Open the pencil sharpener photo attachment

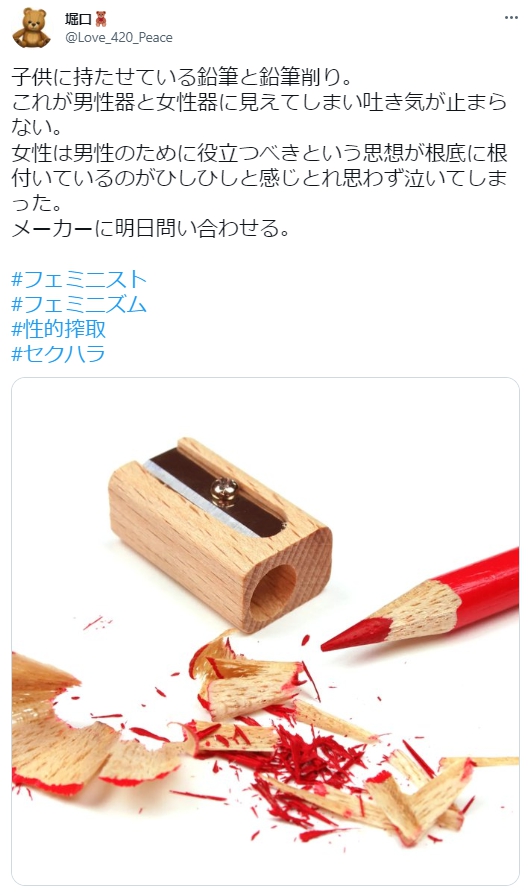click(265, 631)
